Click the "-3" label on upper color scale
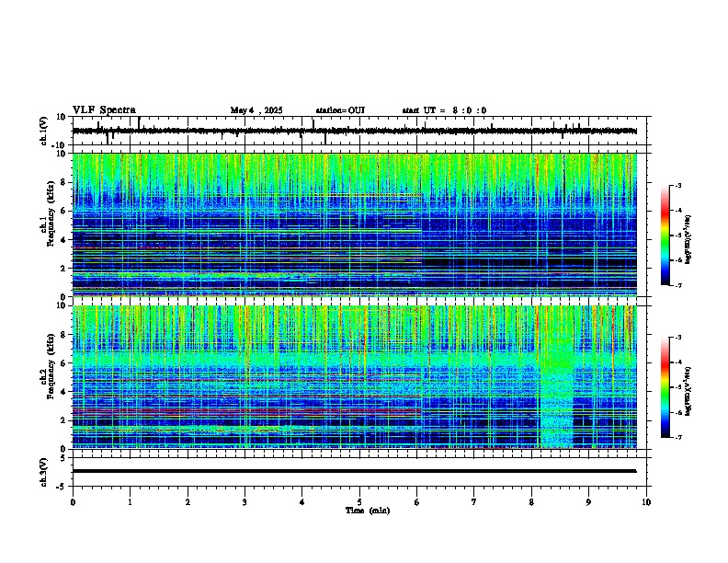The image size is (728, 563). click(x=678, y=186)
